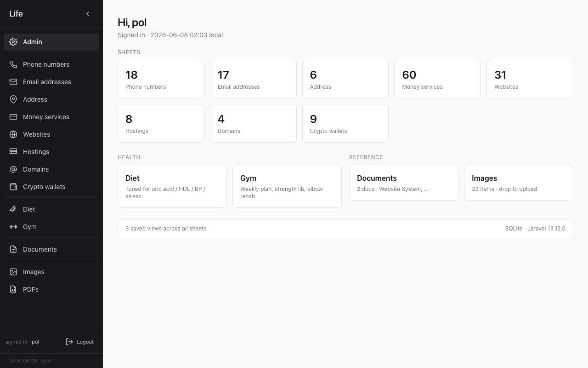Click '2026-06-08 · local' sidebar footer
Viewport: 588px width, 368px height.
tap(30, 361)
